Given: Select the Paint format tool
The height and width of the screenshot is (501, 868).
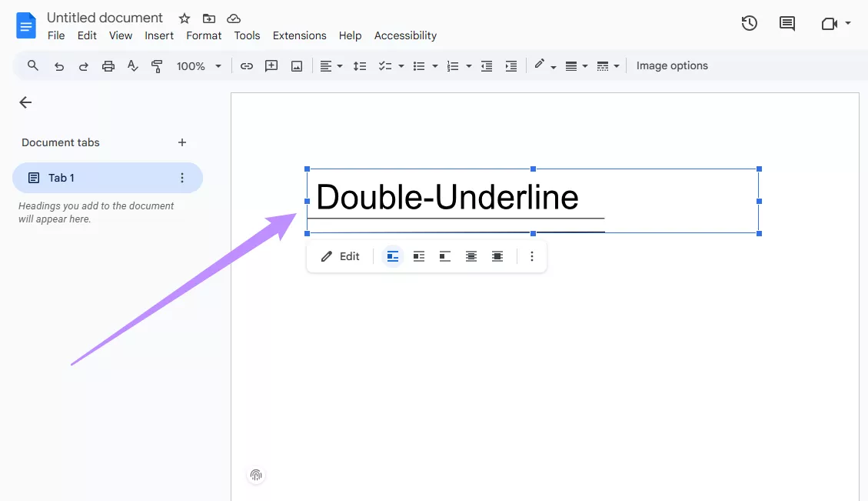Looking at the screenshot, I should point(156,65).
